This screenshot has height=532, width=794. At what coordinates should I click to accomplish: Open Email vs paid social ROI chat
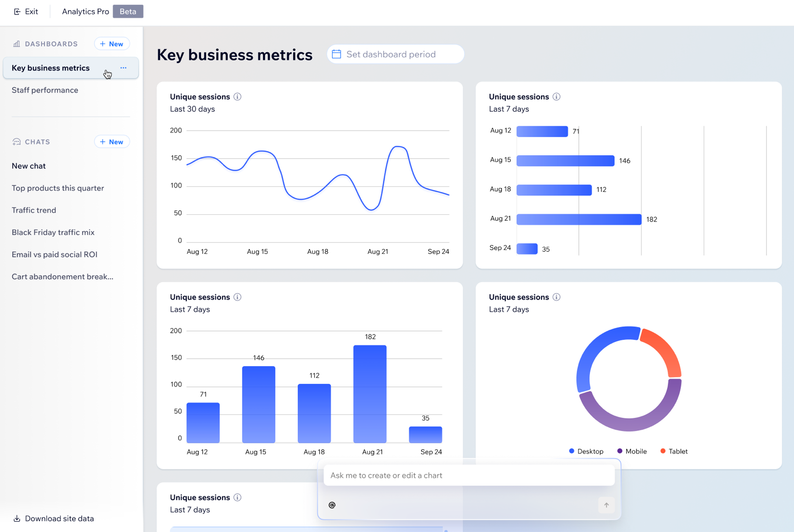(x=55, y=255)
